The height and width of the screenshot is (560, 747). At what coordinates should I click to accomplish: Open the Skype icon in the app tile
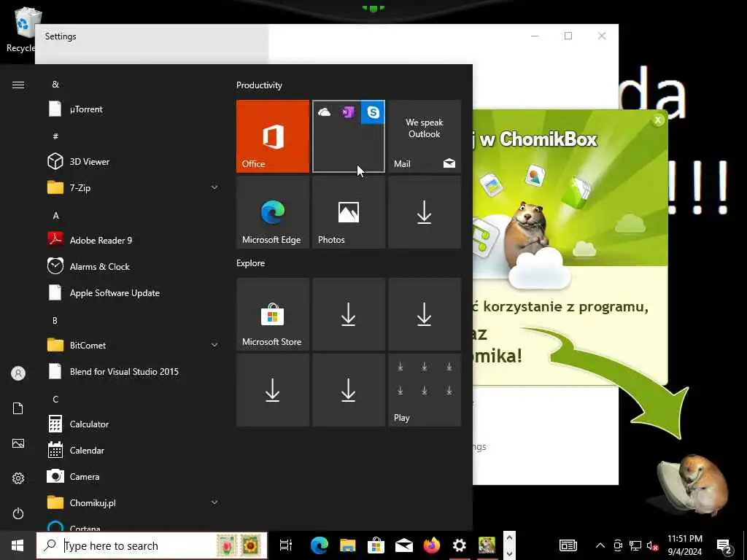click(x=373, y=112)
